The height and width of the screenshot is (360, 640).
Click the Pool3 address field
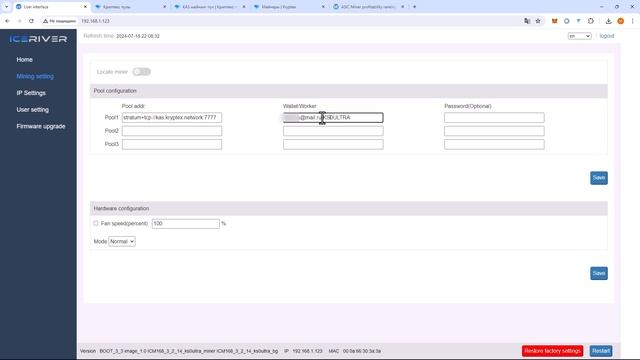172,144
